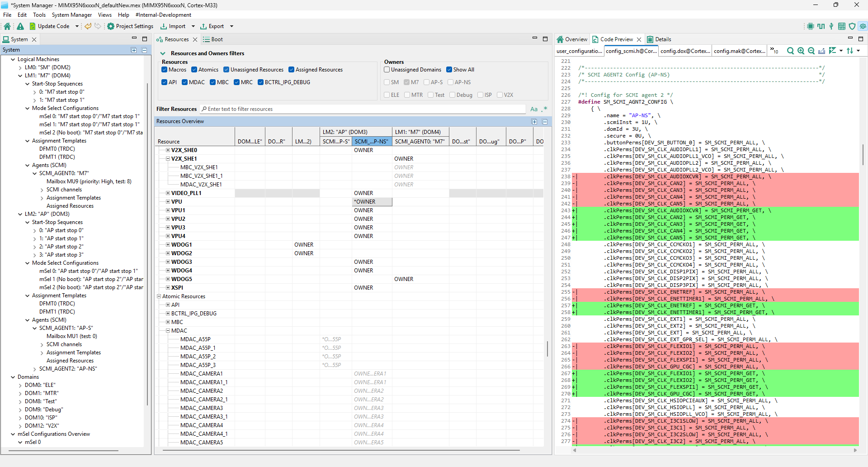The image size is (868, 467).
Task: Collapse the Resources and Owners filters section
Action: (x=163, y=53)
